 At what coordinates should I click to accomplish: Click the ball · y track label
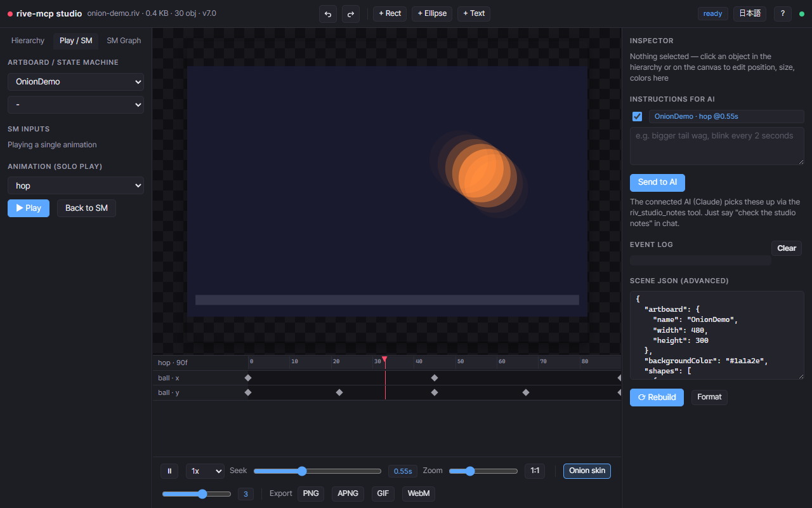(x=169, y=392)
